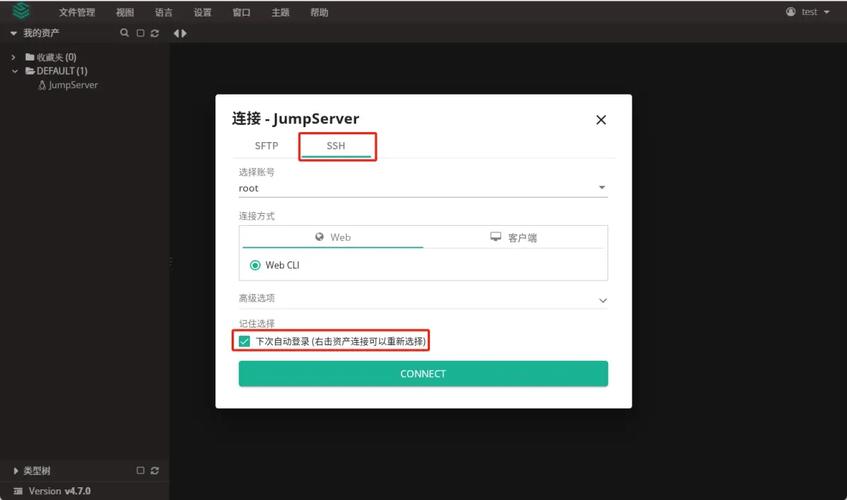Select the DEFAULT (1) folder
The height and width of the screenshot is (500, 847).
[56, 71]
